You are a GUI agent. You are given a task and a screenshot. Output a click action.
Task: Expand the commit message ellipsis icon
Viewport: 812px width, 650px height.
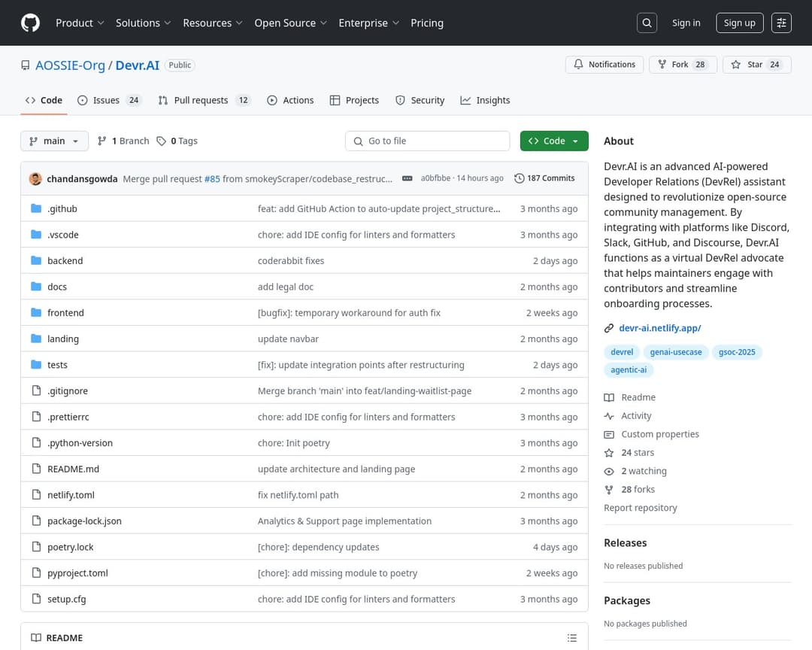[x=407, y=178]
